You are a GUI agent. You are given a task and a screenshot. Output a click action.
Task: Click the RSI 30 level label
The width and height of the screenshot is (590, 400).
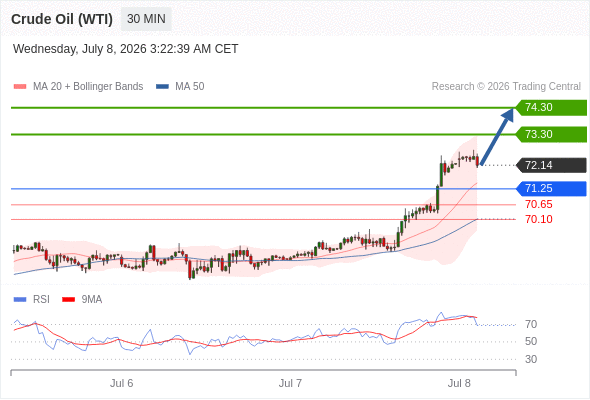[531, 359]
